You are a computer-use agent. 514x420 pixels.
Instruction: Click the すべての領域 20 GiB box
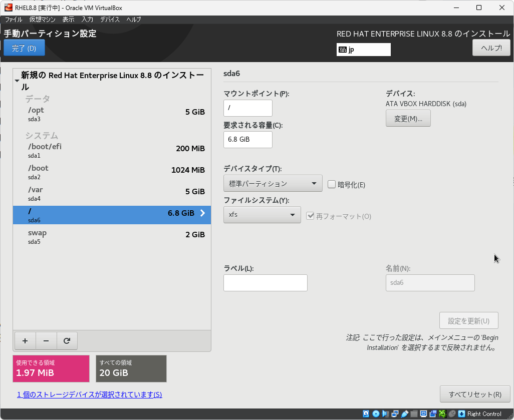pos(131,368)
